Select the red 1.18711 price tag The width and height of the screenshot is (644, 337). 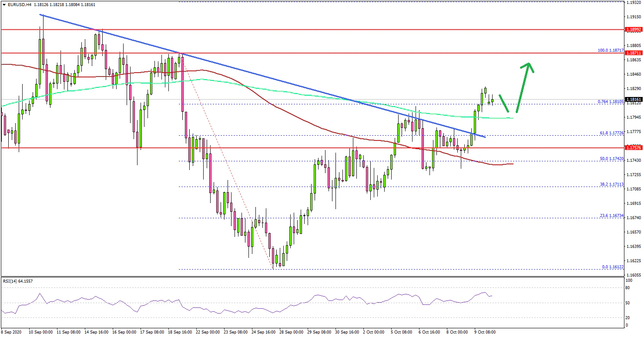click(x=634, y=53)
